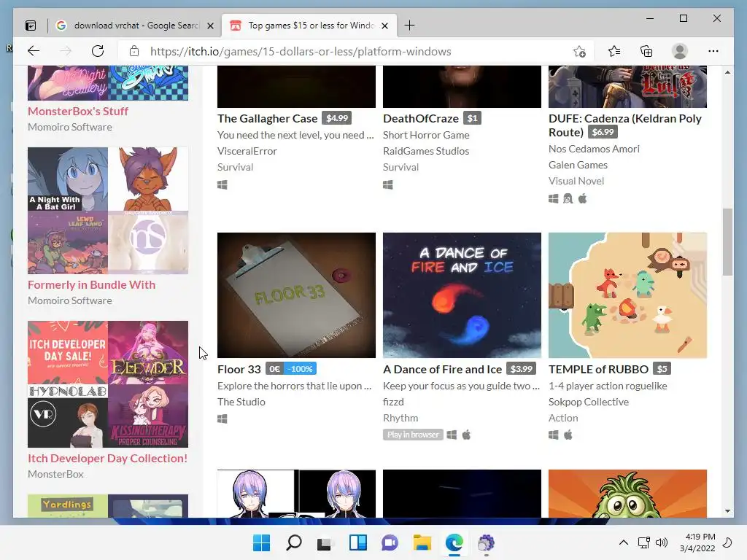Click the ITCH DEVELOPER DAY SALE thumbnail
Viewport: 747px width, 560px height.
coord(68,352)
